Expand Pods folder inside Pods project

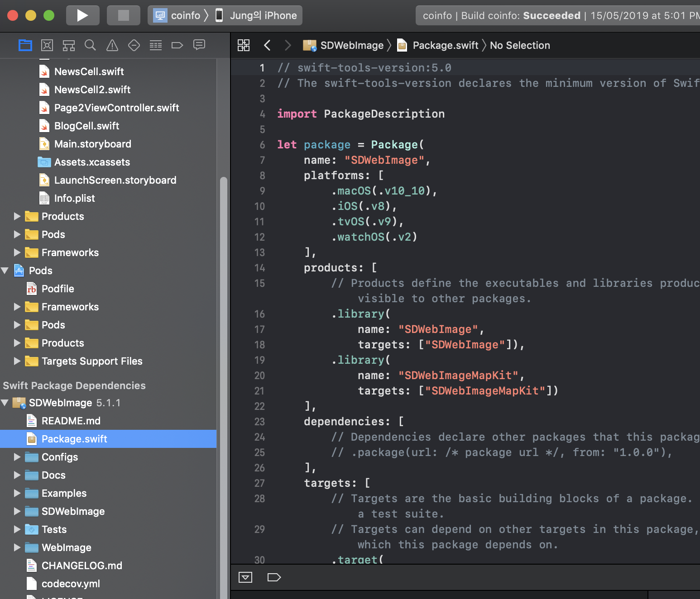click(17, 325)
